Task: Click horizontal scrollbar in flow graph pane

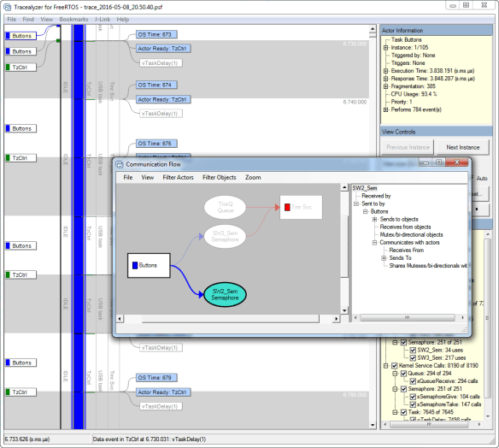Action: coord(231,318)
